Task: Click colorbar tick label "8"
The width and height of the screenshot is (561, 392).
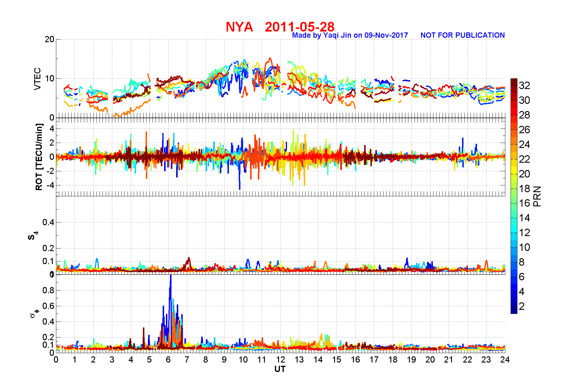Action: click(x=522, y=262)
